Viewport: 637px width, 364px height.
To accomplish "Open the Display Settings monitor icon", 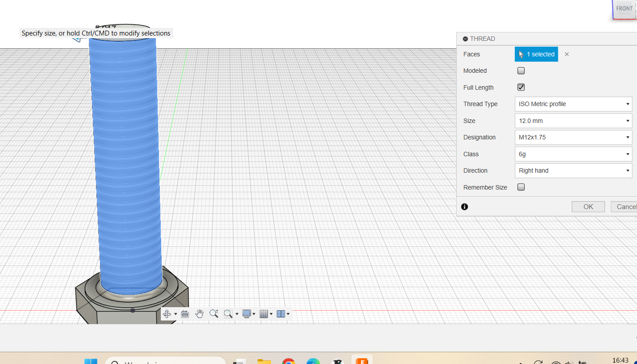I will (x=247, y=314).
